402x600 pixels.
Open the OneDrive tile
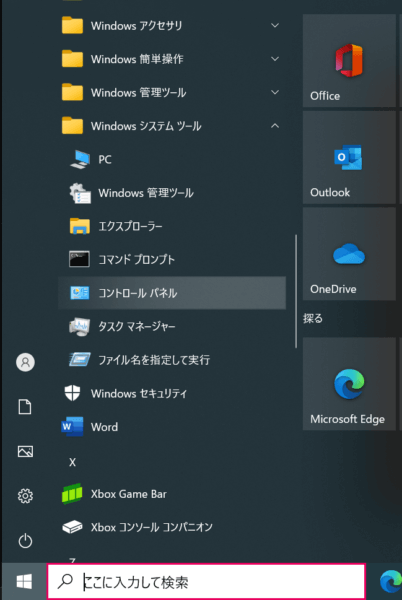(x=349, y=254)
